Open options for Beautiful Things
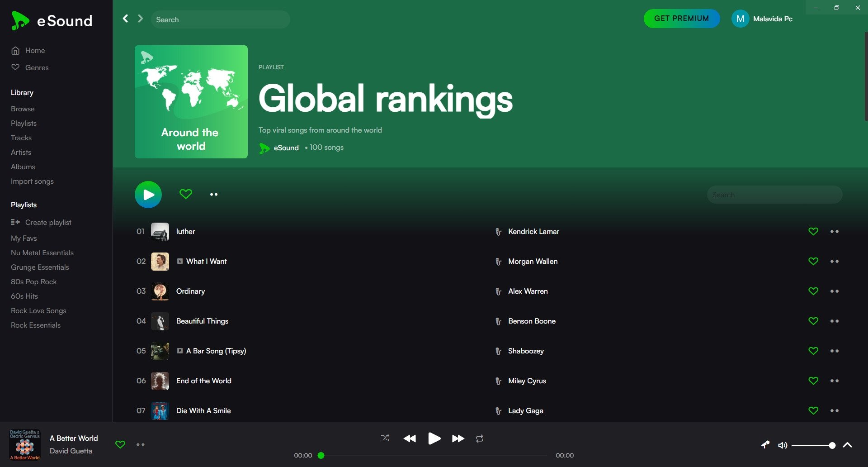 pyautogui.click(x=835, y=321)
